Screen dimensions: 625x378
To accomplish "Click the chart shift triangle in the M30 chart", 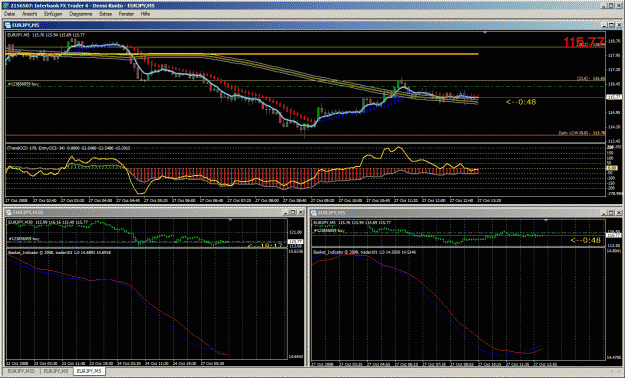I will pos(230,220).
